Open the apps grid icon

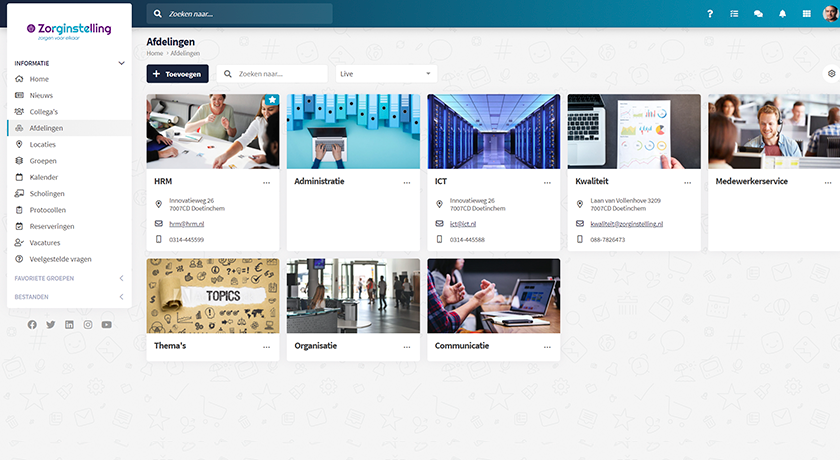click(807, 14)
